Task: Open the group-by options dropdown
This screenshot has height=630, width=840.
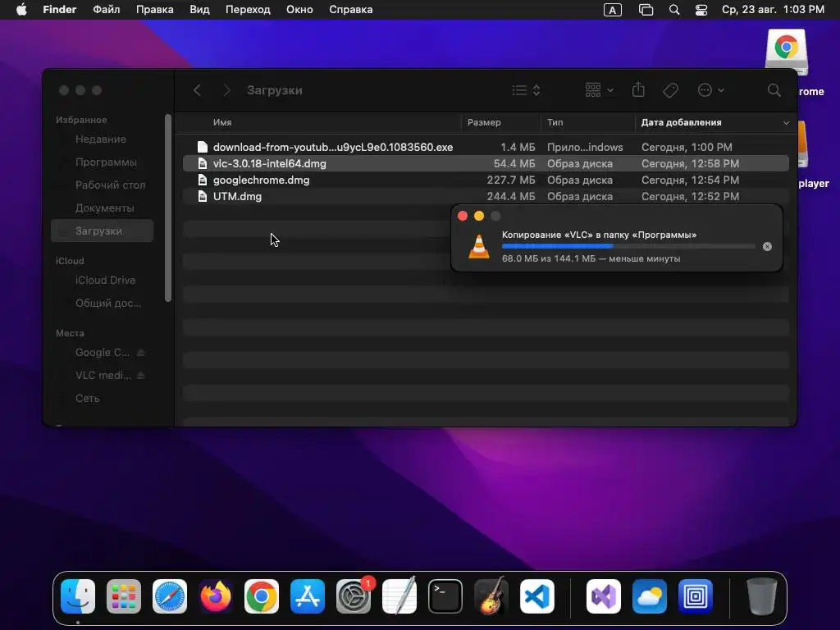Action: coord(599,90)
